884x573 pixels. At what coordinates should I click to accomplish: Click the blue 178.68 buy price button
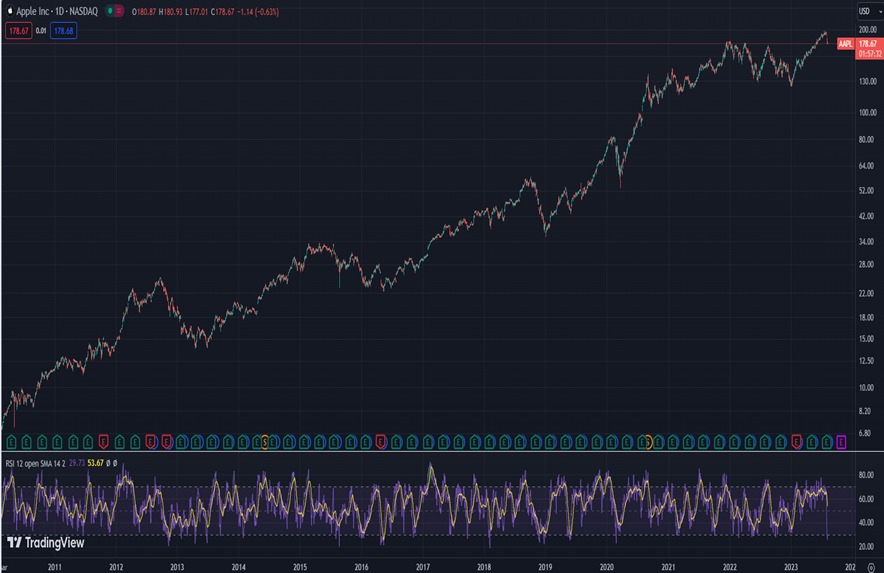[x=64, y=31]
